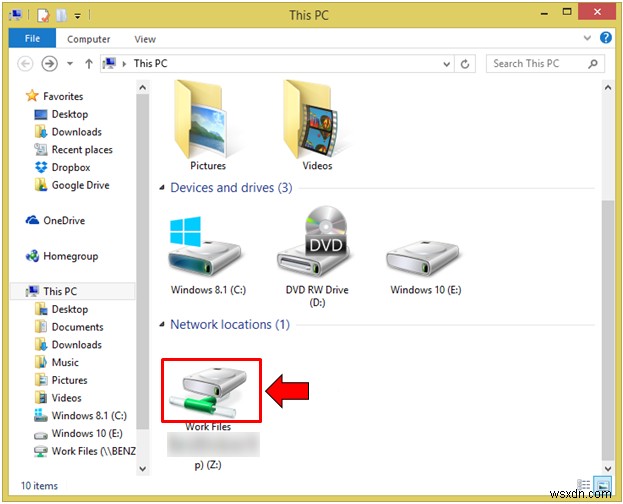The width and height of the screenshot is (623, 504).
Task: Click the breadcrumb arrow before This PC
Action: click(x=124, y=64)
